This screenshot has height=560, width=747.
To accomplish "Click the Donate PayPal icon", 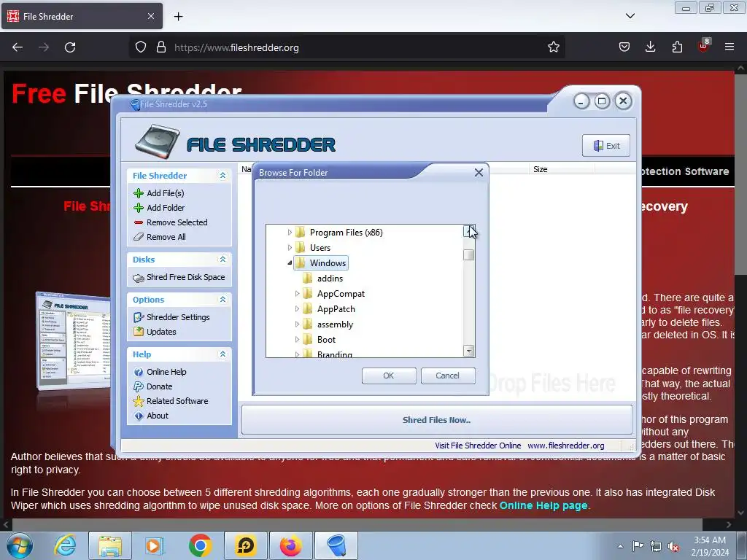I will 139,386.
